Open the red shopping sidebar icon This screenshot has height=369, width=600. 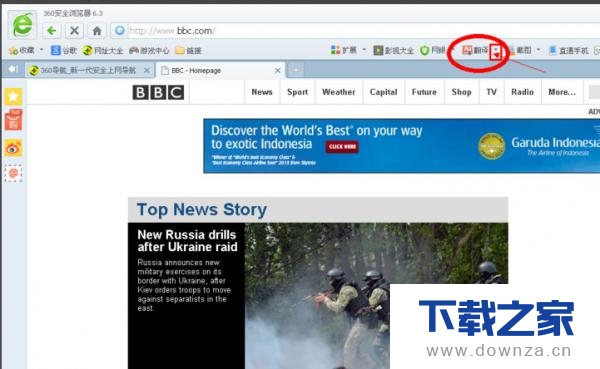13,119
